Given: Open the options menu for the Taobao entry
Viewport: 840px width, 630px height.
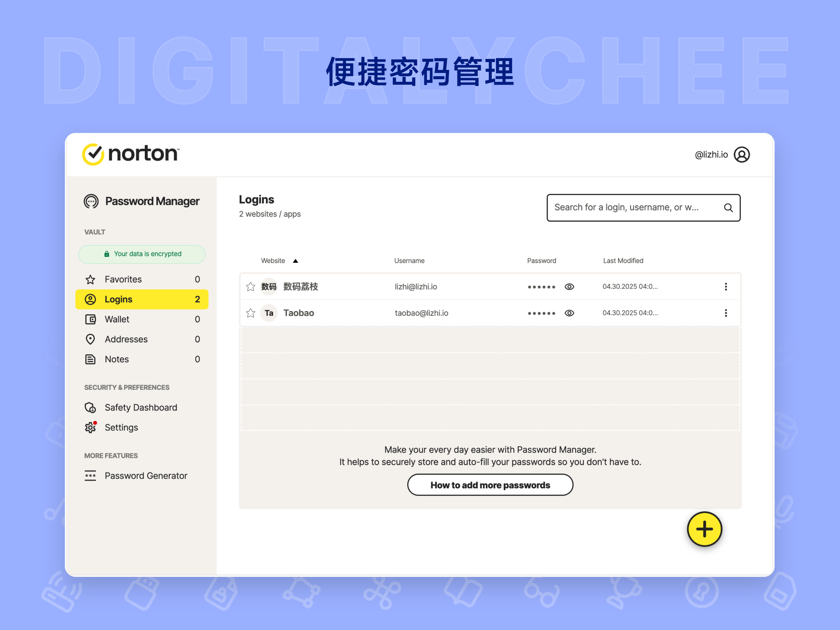Looking at the screenshot, I should 726,313.
